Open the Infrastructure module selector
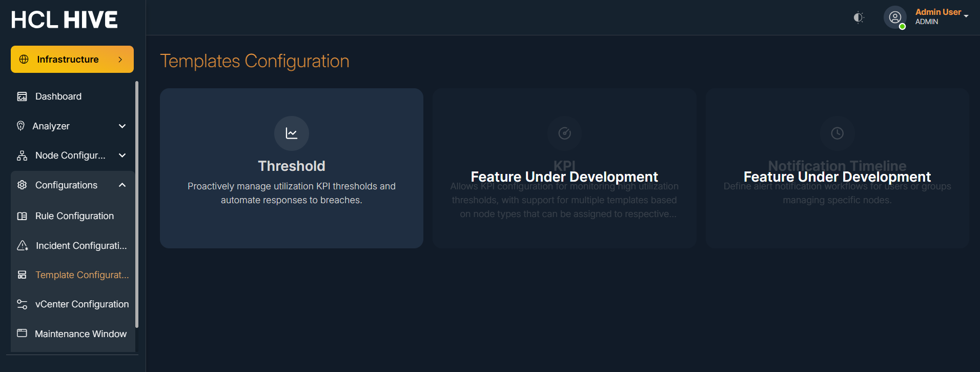The image size is (980, 372). [72, 60]
